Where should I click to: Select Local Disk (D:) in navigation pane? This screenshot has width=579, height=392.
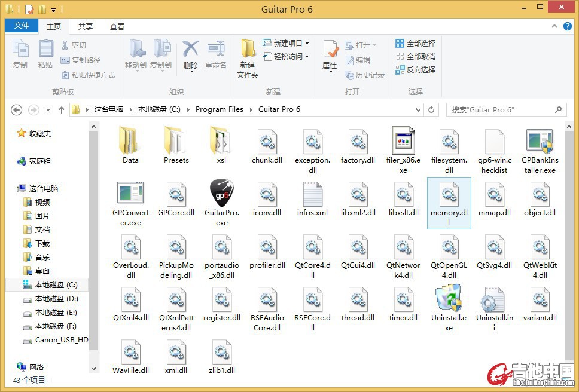pyautogui.click(x=56, y=299)
